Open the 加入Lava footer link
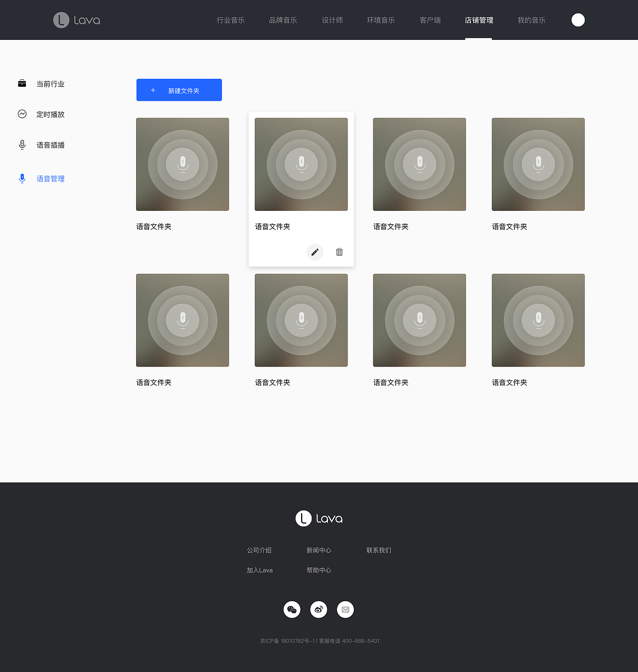The image size is (638, 672). click(260, 570)
